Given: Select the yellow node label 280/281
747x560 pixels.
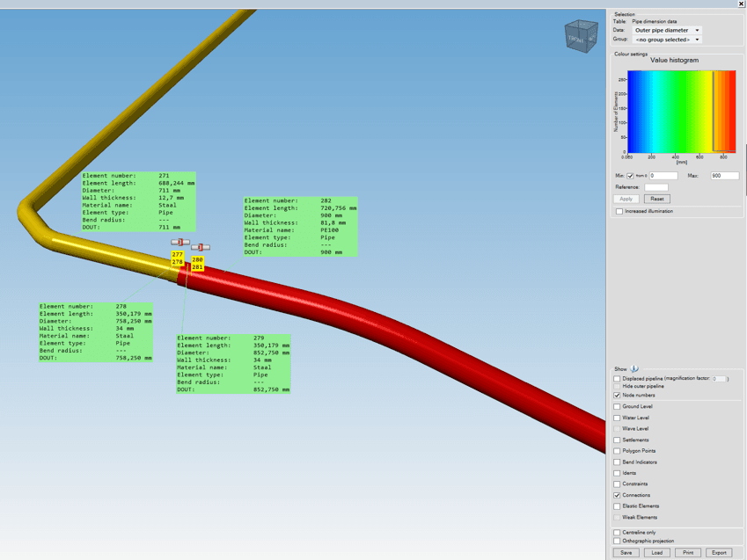Looking at the screenshot, I should [197, 264].
